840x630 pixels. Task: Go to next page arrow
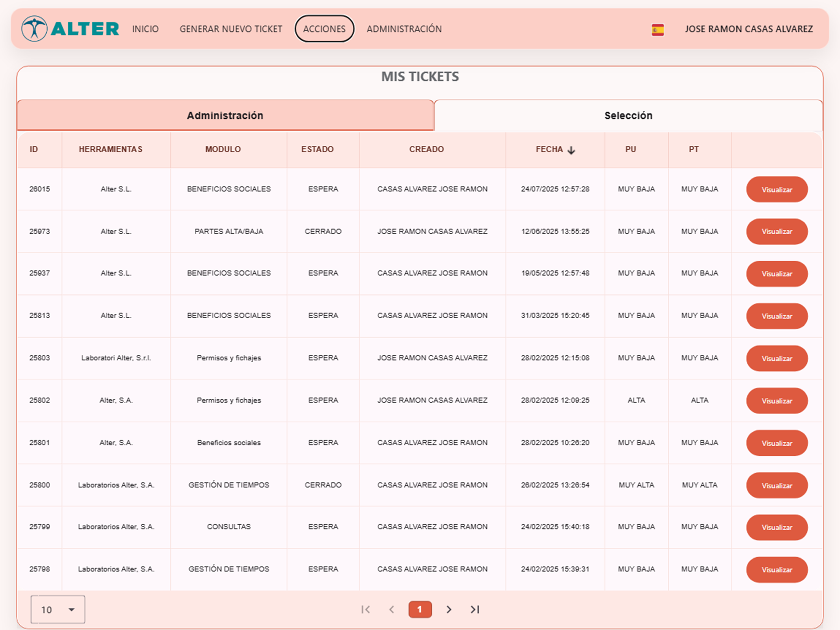coord(449,609)
